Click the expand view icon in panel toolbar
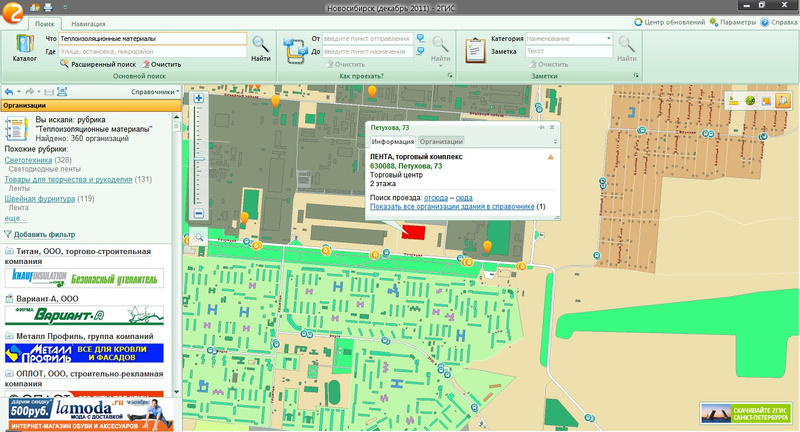This screenshot has width=800, height=432. 62,92
